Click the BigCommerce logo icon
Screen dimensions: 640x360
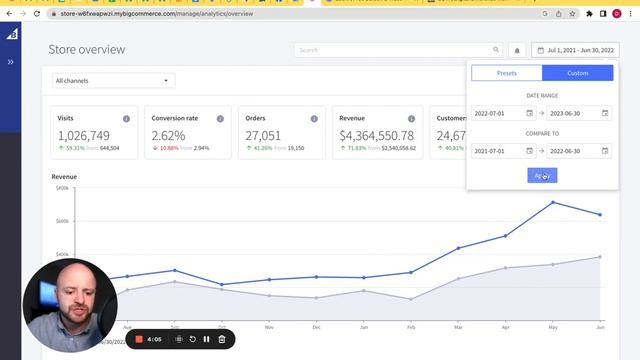(12, 34)
